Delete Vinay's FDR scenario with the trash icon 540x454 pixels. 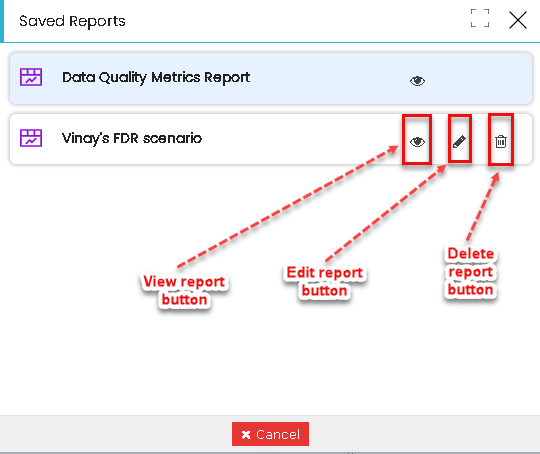501,142
